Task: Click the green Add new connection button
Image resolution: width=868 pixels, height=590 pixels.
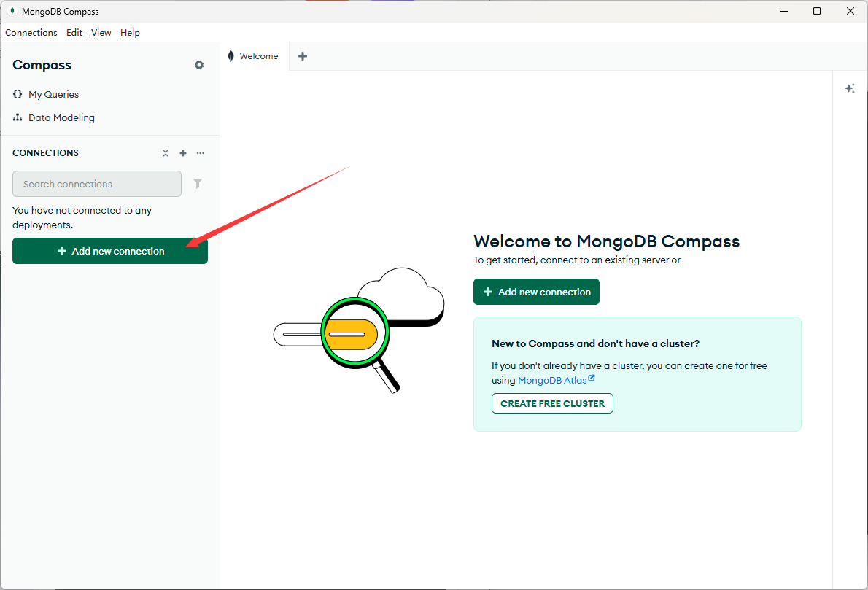Action: coord(536,292)
